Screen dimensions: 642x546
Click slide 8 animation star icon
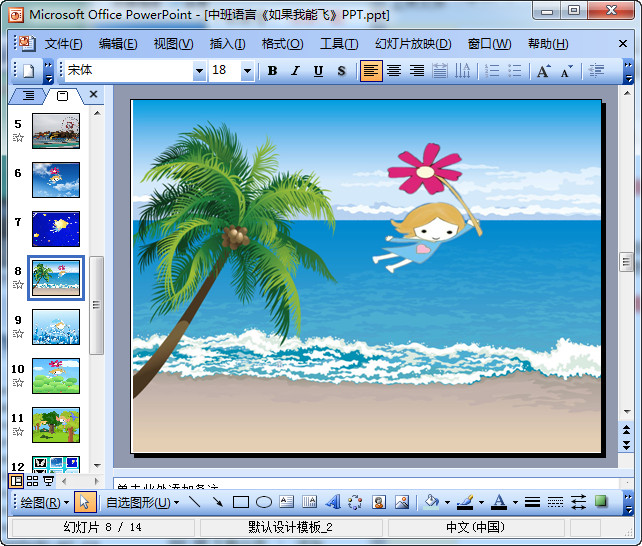pos(18,284)
